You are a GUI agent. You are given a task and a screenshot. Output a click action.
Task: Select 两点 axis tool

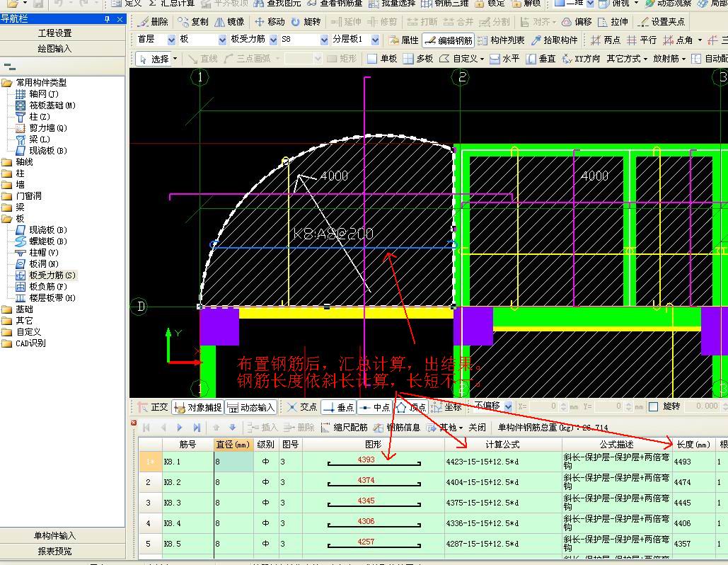[606, 40]
